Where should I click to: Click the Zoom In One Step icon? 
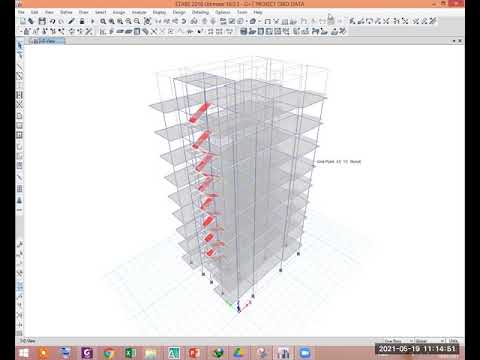point(128,21)
